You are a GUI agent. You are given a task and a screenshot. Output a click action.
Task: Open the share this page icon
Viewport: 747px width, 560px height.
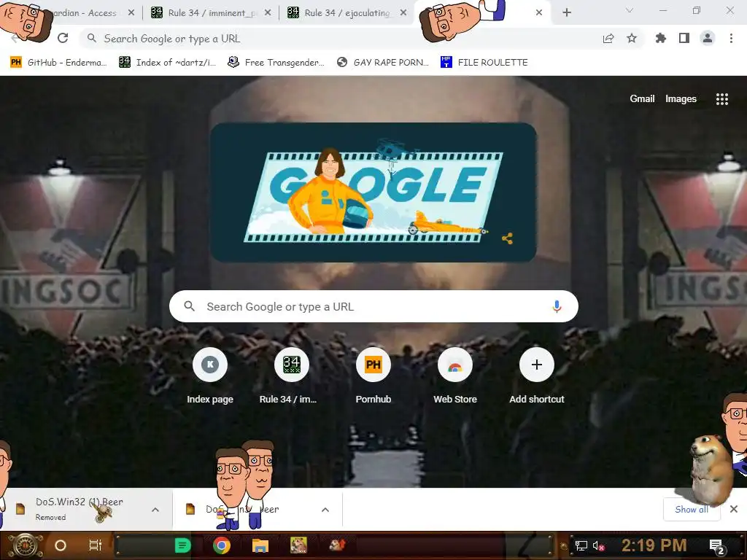(x=608, y=39)
